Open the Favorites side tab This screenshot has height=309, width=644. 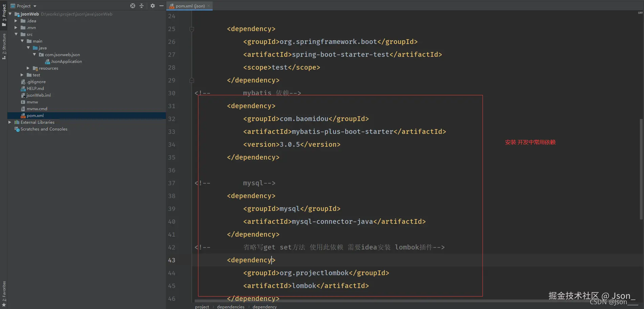pyautogui.click(x=4, y=293)
